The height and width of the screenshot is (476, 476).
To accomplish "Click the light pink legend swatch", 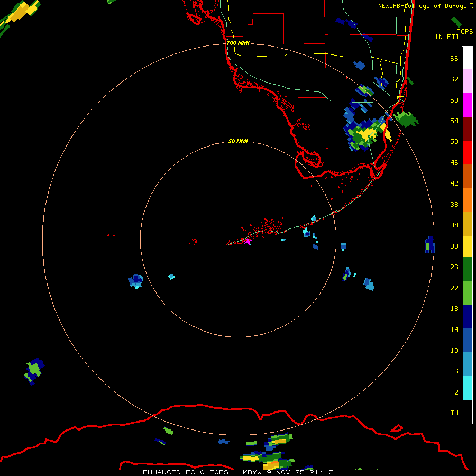I will click(467, 81).
